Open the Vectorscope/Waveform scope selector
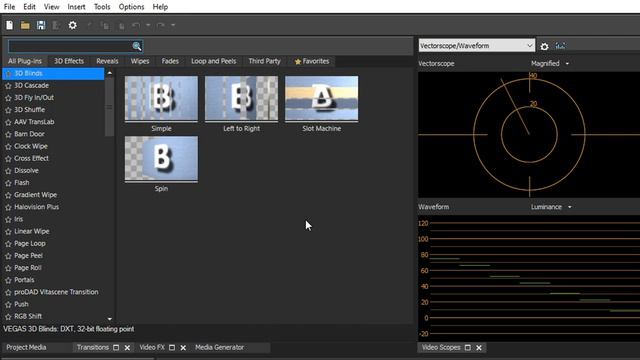Image resolution: width=640 pixels, height=360 pixels. [x=476, y=46]
